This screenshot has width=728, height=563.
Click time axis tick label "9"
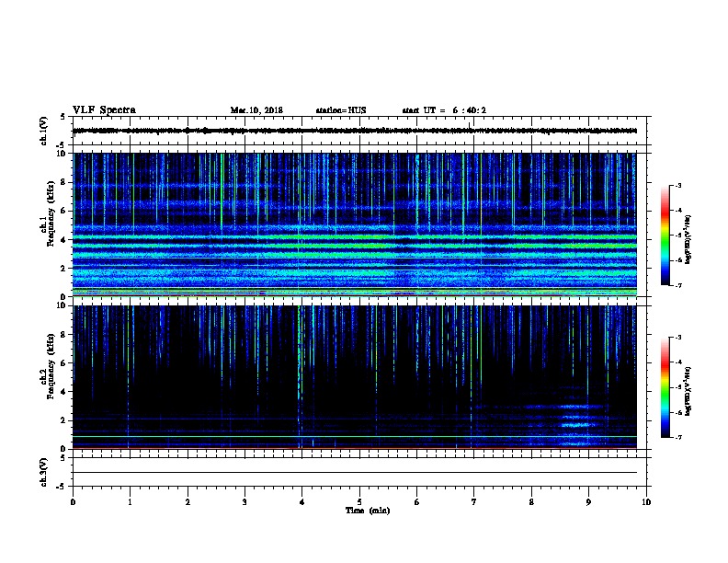point(588,502)
